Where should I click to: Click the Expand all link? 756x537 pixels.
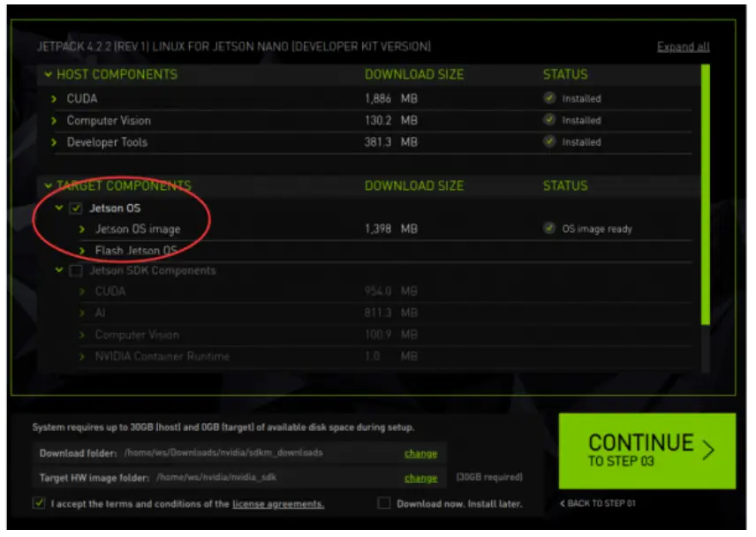click(683, 47)
